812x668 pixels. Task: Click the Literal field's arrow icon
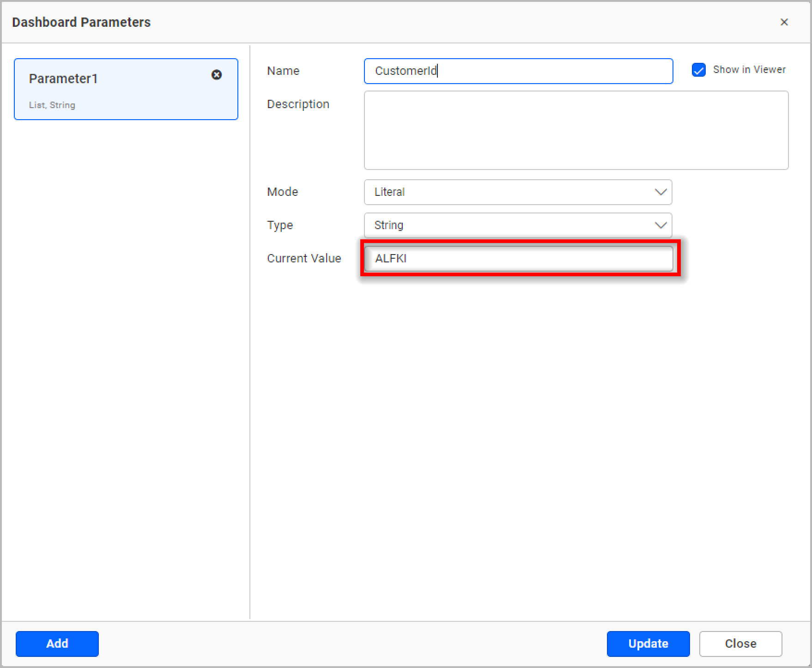point(661,192)
